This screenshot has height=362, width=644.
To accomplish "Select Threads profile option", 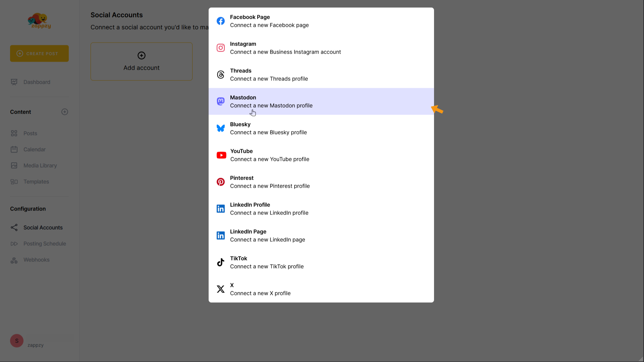I will pos(321,75).
